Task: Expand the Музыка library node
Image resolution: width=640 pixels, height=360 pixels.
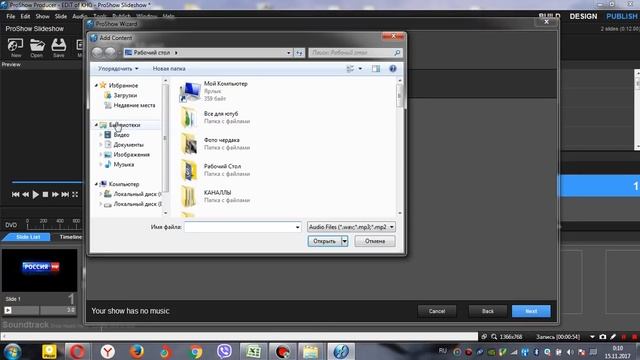Action: [x=101, y=164]
